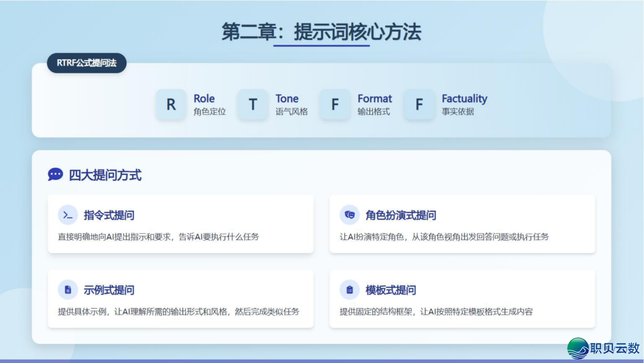Click the theater masks icon for 角色扮演式提问
This screenshot has width=644, height=363.
(x=349, y=215)
